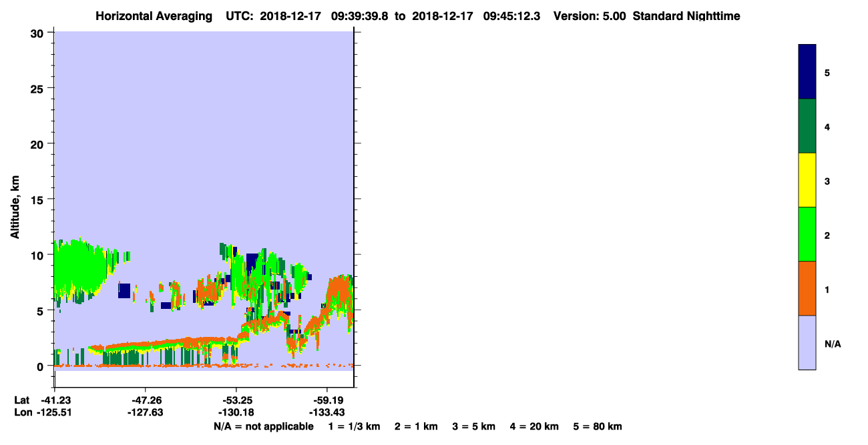Click the y-axis tick label 10

[39, 255]
